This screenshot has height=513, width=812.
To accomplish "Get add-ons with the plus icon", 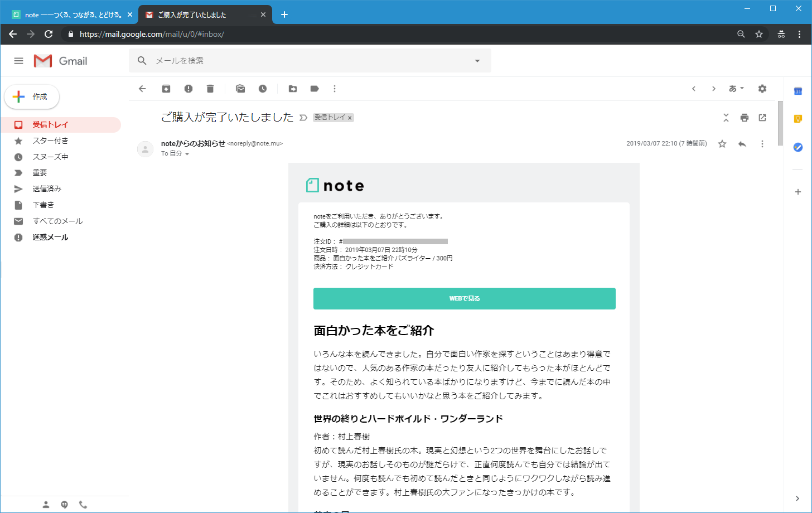I will coord(798,192).
